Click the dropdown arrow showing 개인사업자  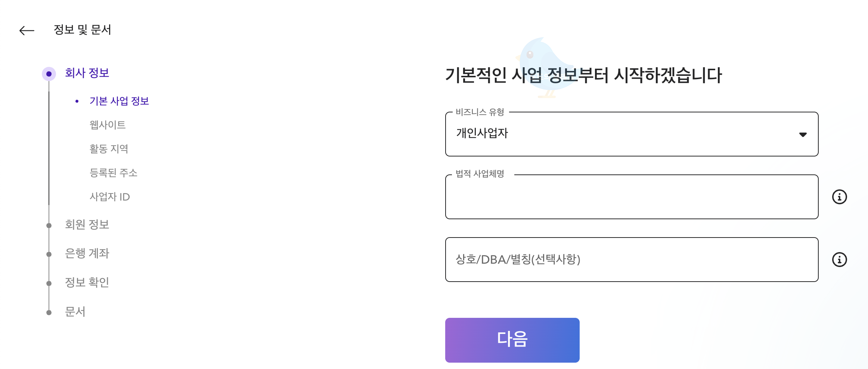(803, 134)
